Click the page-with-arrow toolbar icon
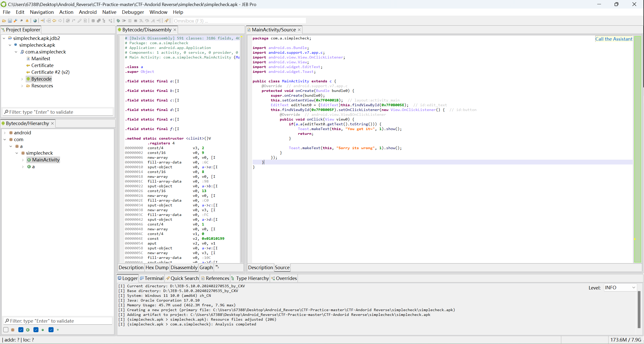The height and width of the screenshot is (344, 644). tap(85, 21)
